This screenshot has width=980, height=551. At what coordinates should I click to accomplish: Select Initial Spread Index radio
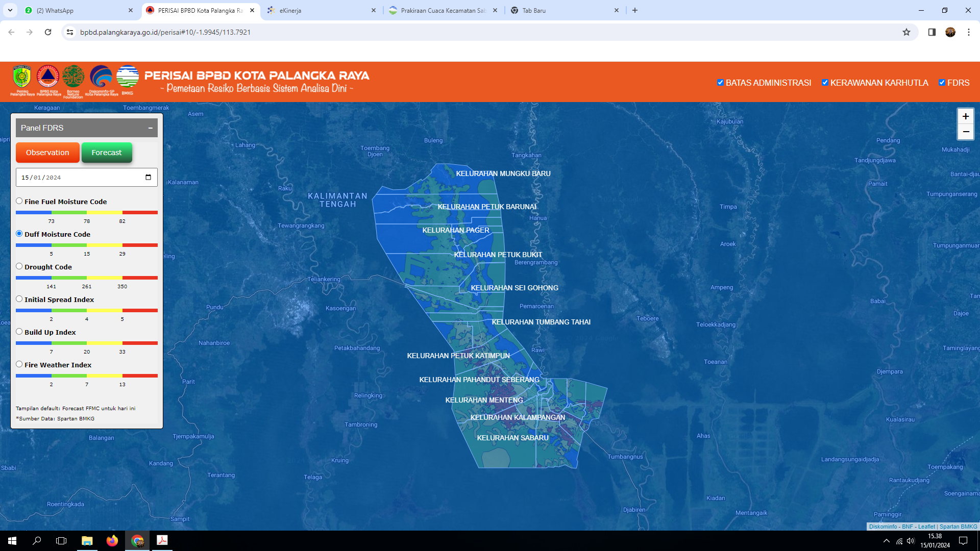[19, 299]
